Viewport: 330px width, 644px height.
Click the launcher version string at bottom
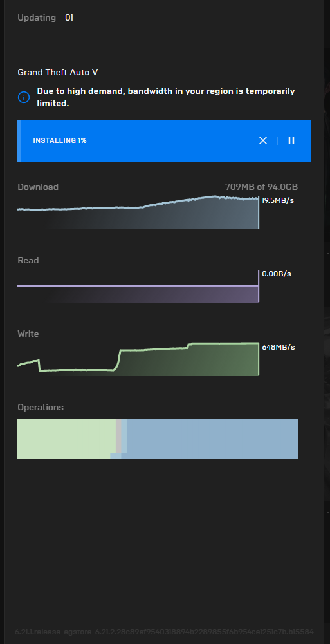click(164, 632)
